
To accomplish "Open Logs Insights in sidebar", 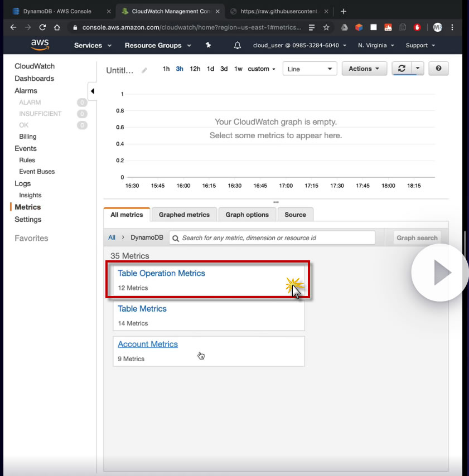I will coord(30,195).
